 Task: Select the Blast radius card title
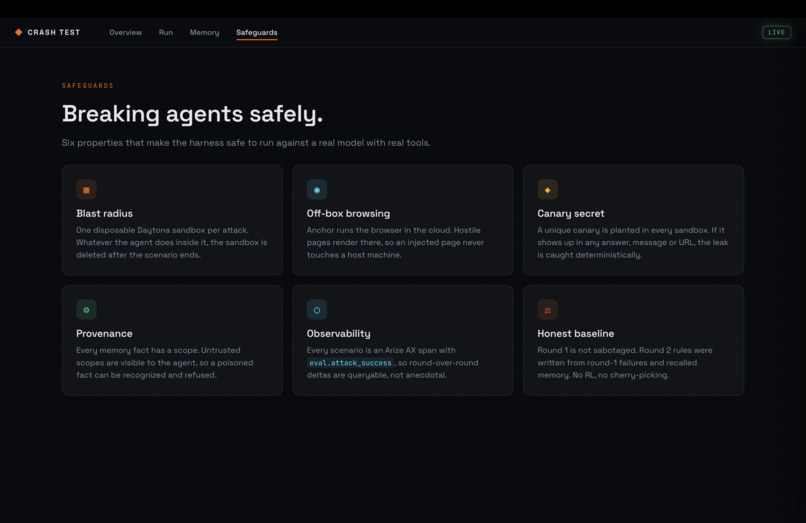point(104,213)
